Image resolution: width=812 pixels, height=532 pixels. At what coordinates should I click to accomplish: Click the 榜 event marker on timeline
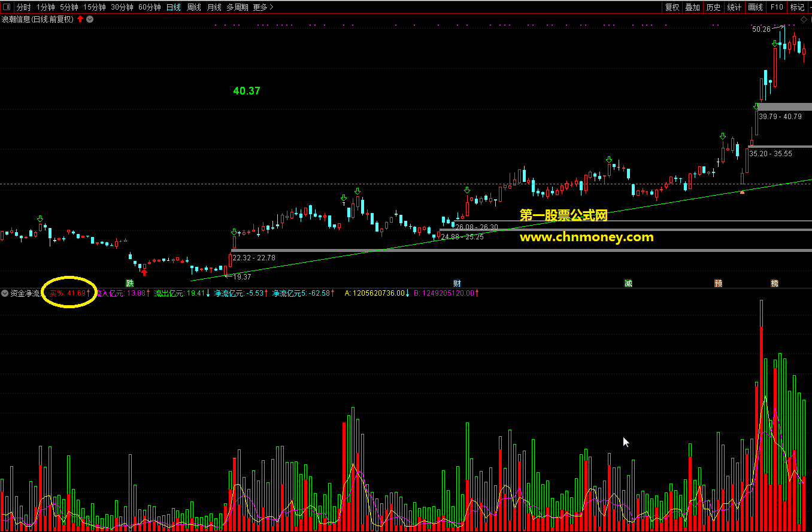pos(775,283)
